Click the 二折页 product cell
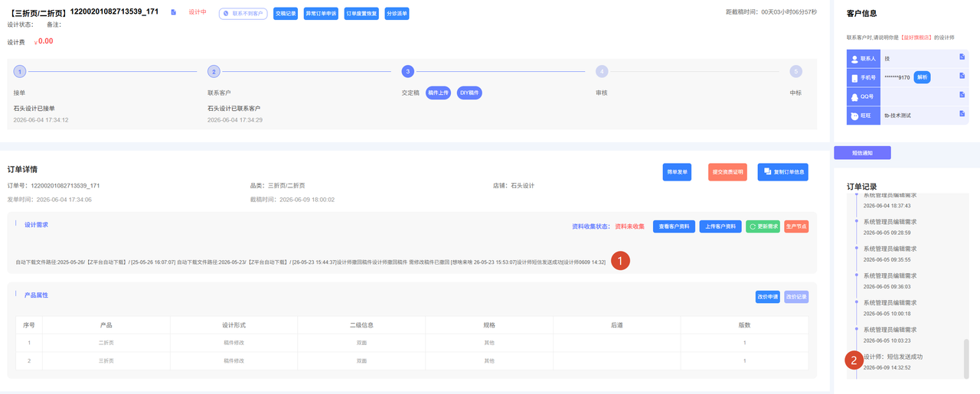The width and height of the screenshot is (980, 394). (106, 343)
